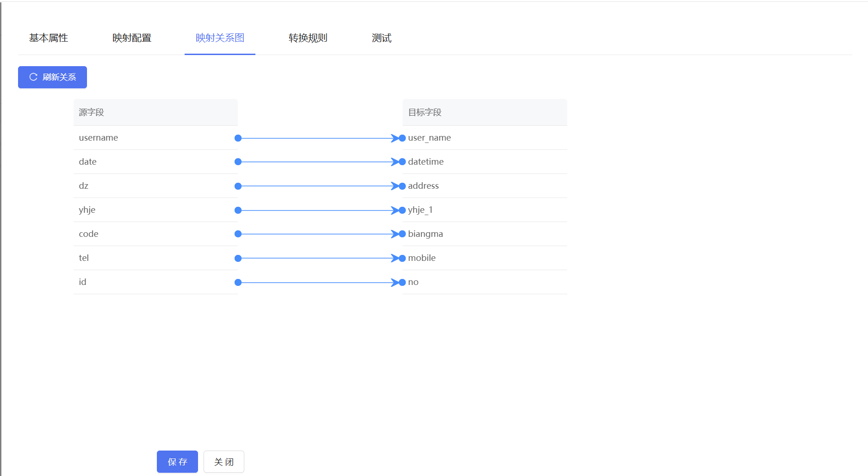Go to the 转换规则 tab
The width and height of the screenshot is (868, 476).
(x=308, y=38)
